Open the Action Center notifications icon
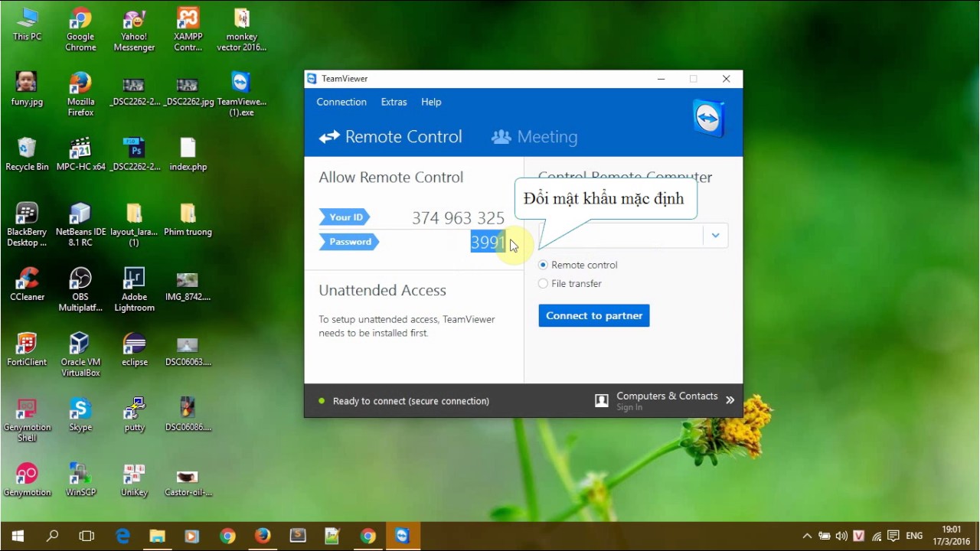 [894, 536]
